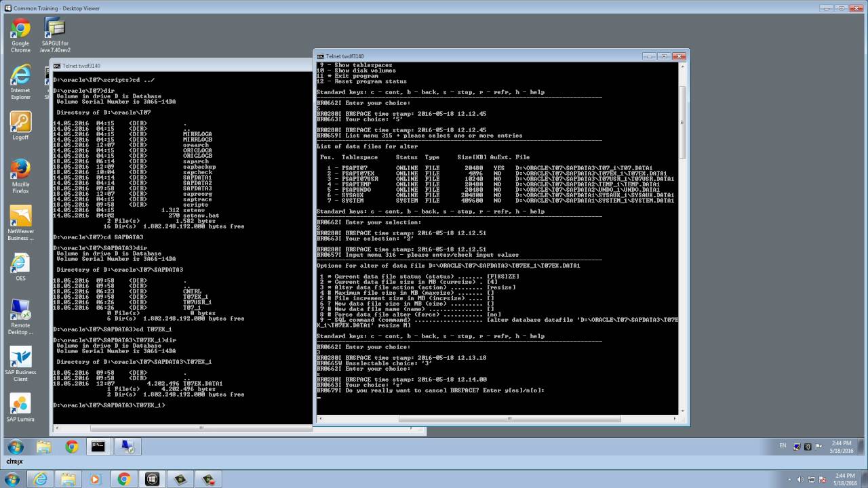Screen dimensions: 868x488
Task: Click the sapbackup directory entry
Action: point(135,167)
